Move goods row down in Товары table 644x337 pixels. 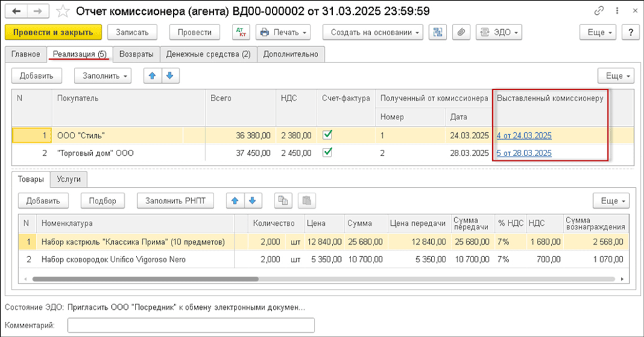(253, 201)
